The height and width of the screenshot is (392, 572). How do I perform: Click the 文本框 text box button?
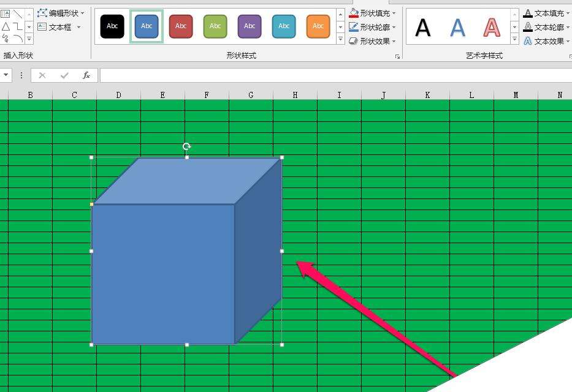tap(55, 27)
